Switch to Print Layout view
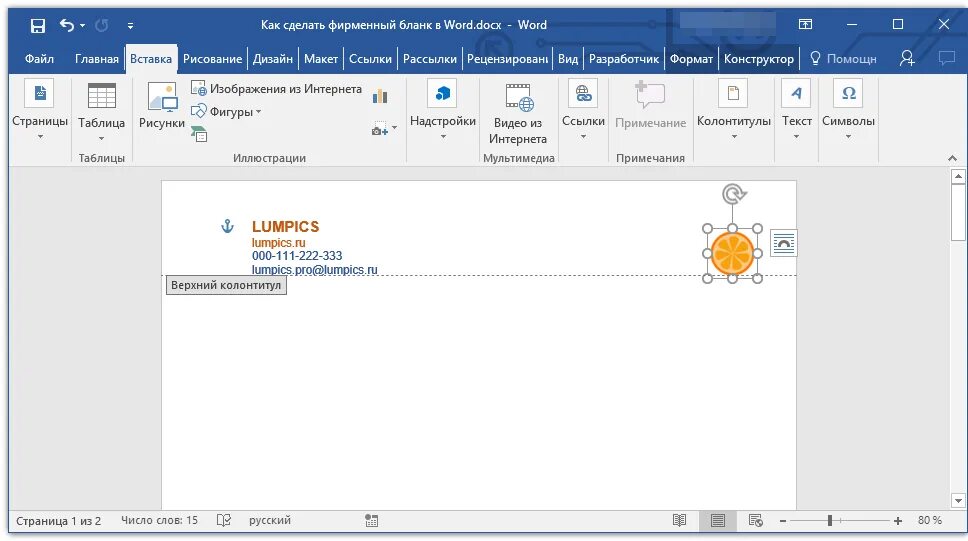 (717, 521)
